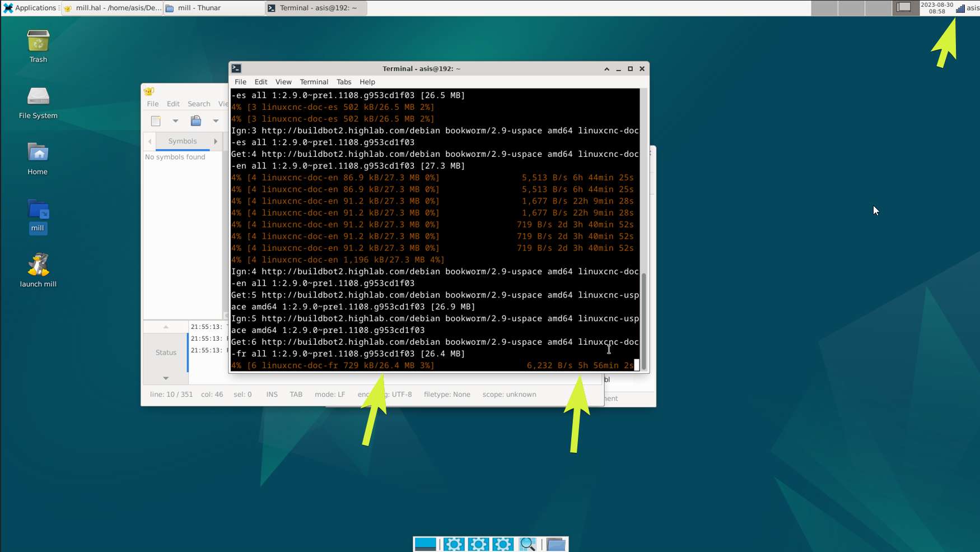This screenshot has height=552, width=980.
Task: Select the Symbols sidebar tab in Geany
Action: point(183,141)
